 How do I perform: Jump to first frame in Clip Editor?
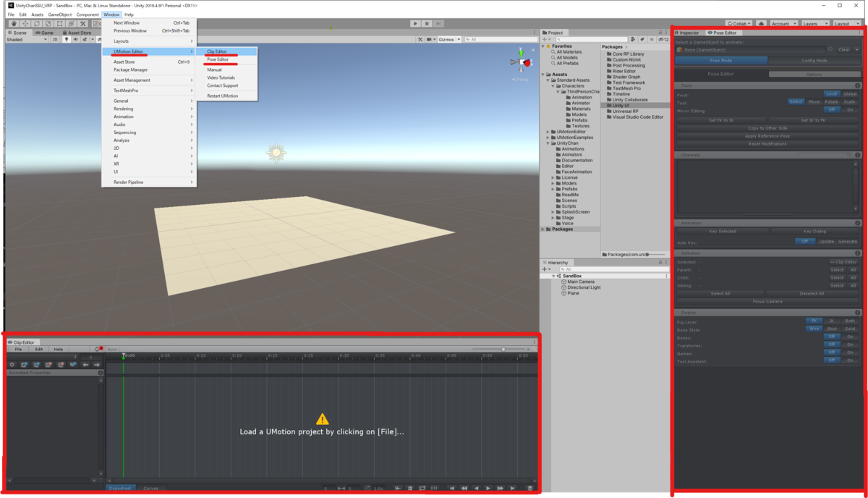(452, 489)
